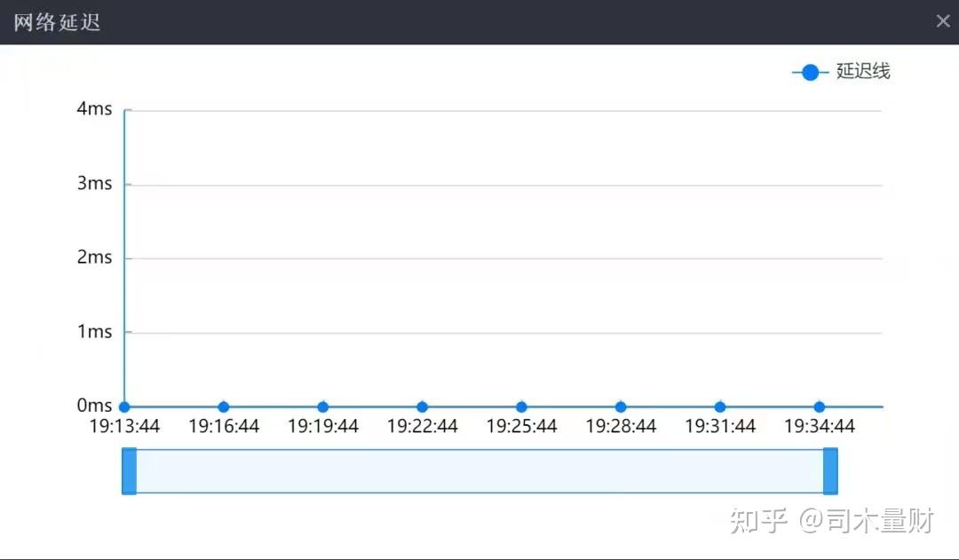Click the chart dot for 19:31:44

click(x=720, y=407)
